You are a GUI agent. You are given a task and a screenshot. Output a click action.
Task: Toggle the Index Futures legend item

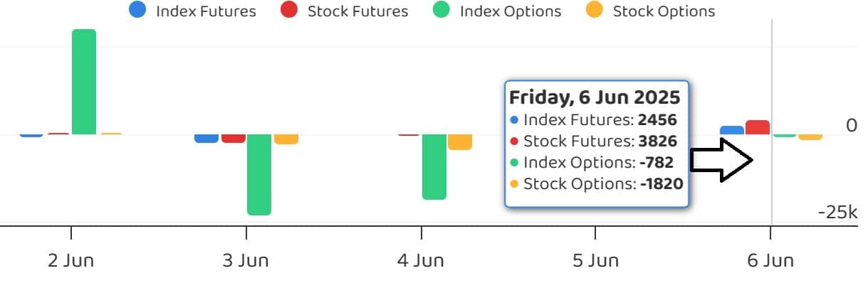tap(192, 11)
